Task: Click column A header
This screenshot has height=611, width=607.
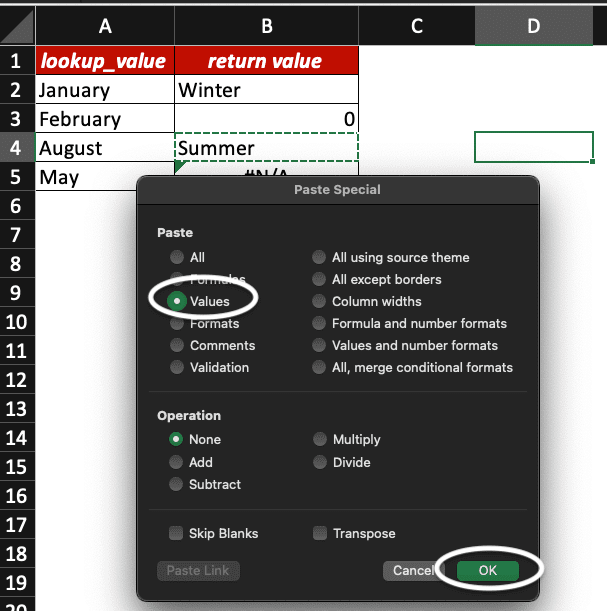Action: (x=105, y=27)
